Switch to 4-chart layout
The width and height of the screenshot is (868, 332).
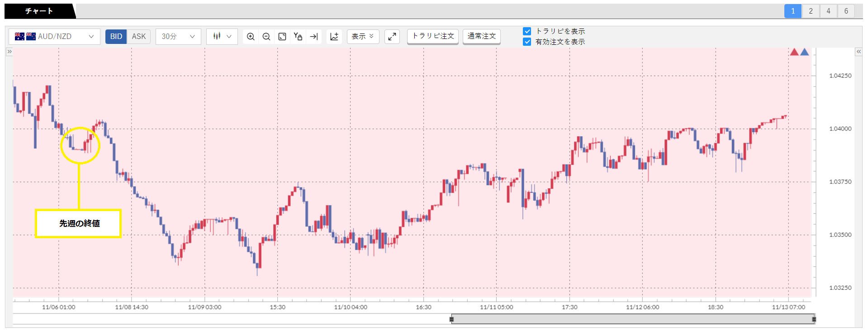coord(828,11)
